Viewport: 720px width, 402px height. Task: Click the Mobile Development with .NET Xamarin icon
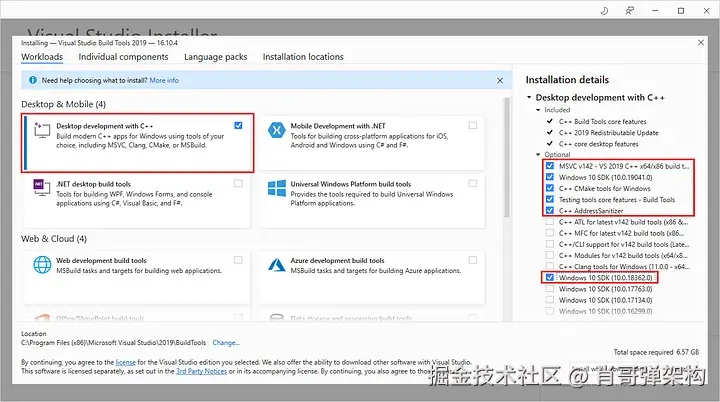click(x=276, y=130)
